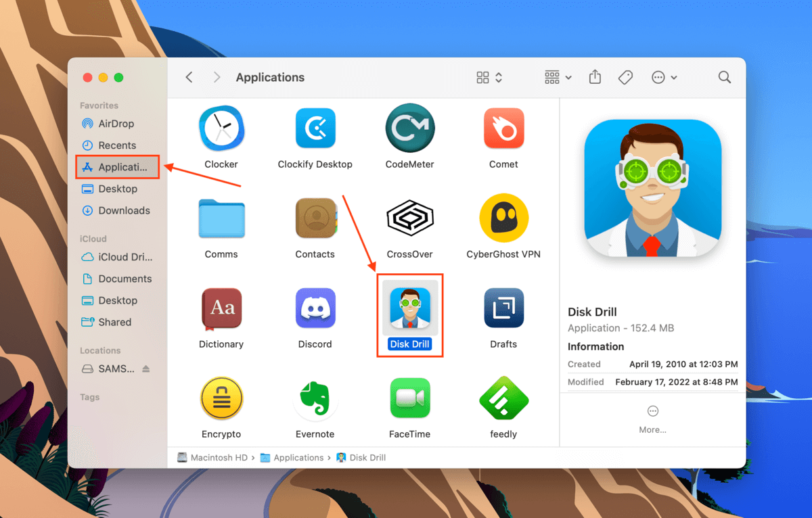Click the Information heading in preview pane
This screenshot has height=518, width=812.
click(x=596, y=346)
